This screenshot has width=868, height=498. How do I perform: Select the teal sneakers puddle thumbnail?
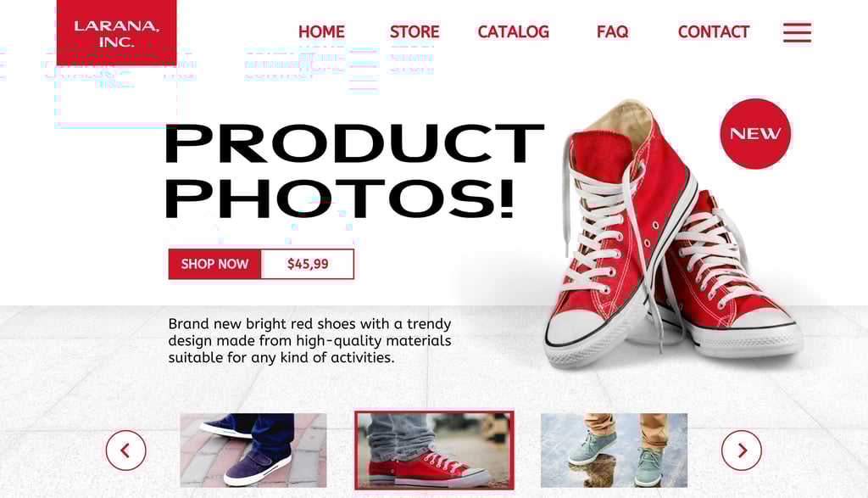pyautogui.click(x=614, y=450)
